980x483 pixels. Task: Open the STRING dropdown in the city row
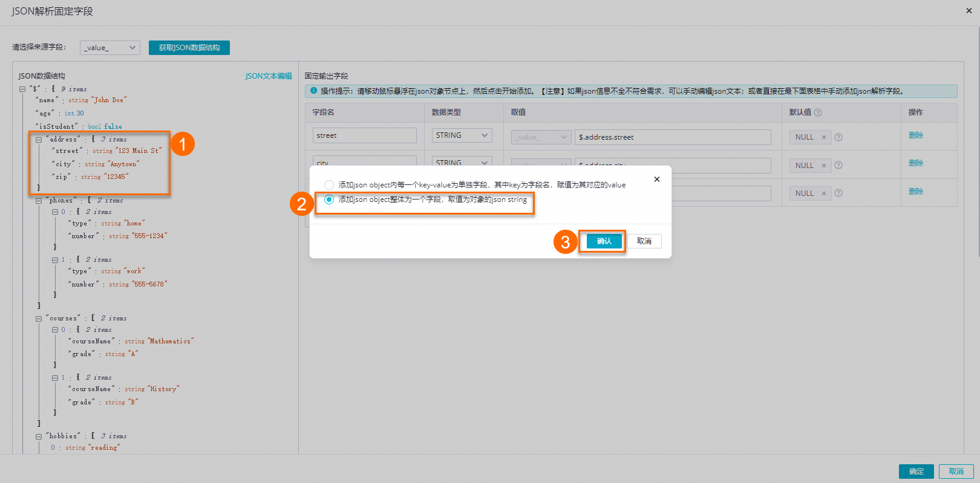click(x=462, y=161)
